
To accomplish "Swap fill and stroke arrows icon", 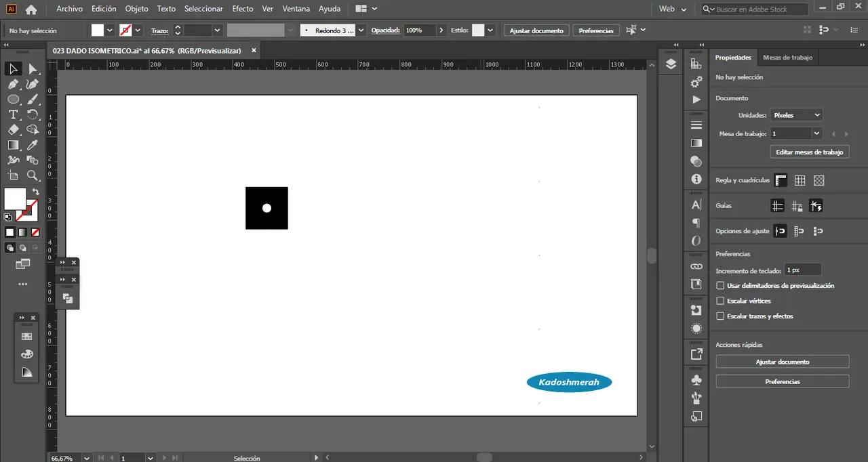I will (x=36, y=192).
